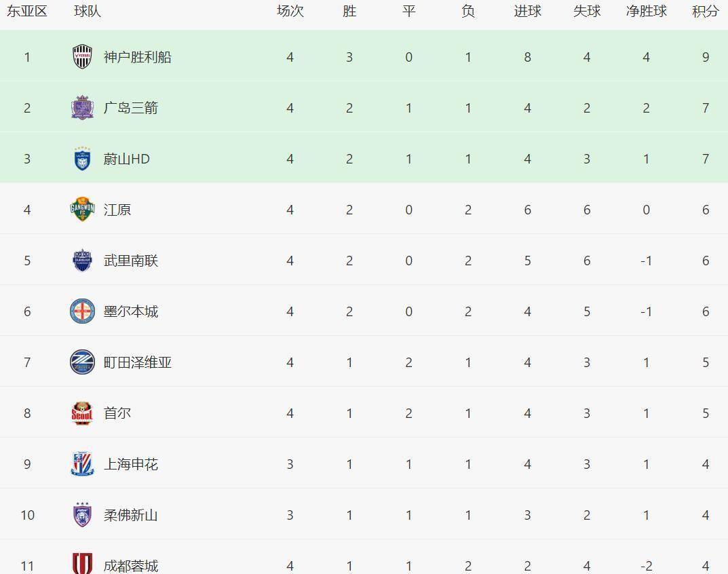Click the 积分 column header
This screenshot has height=574, width=728.
(x=706, y=12)
